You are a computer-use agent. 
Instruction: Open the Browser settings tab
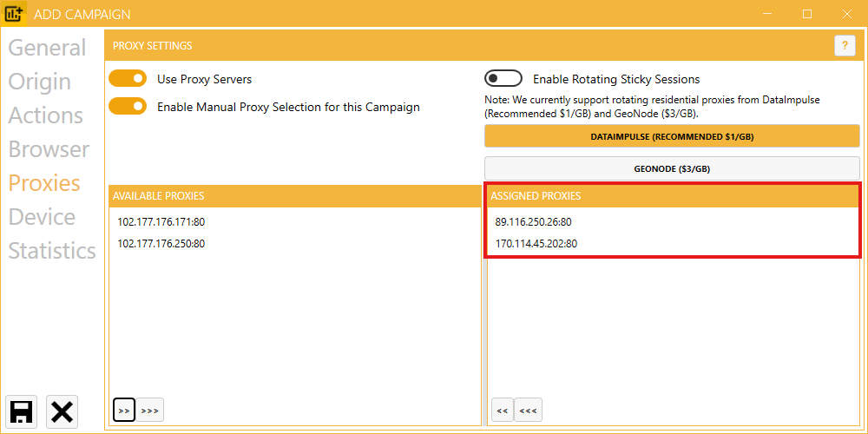point(49,149)
